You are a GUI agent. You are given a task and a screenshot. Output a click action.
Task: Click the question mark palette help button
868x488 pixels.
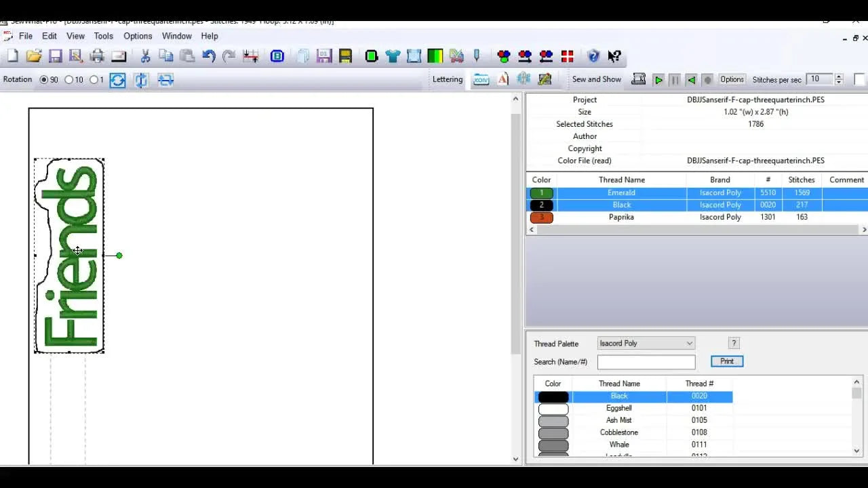(734, 344)
